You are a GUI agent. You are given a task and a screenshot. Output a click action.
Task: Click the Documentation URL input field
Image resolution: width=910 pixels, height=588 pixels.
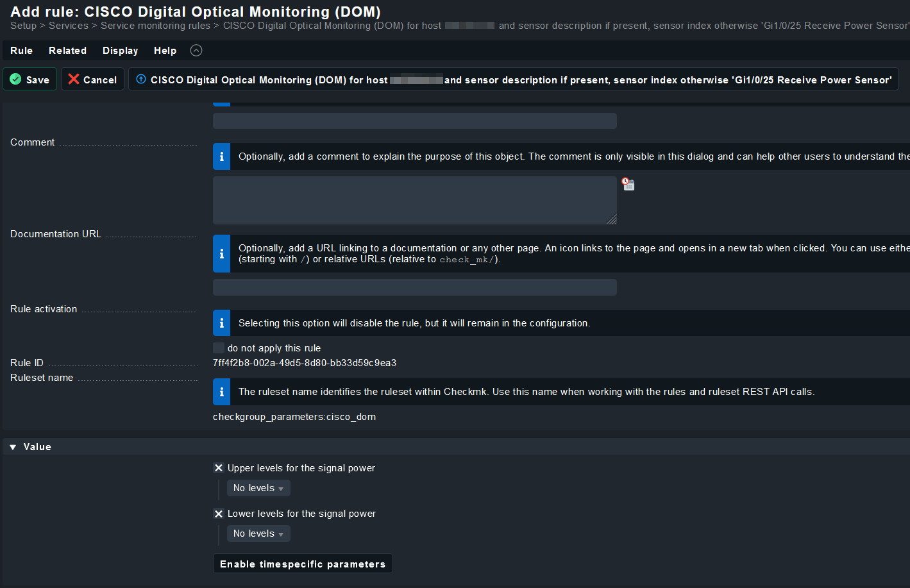[414, 287]
